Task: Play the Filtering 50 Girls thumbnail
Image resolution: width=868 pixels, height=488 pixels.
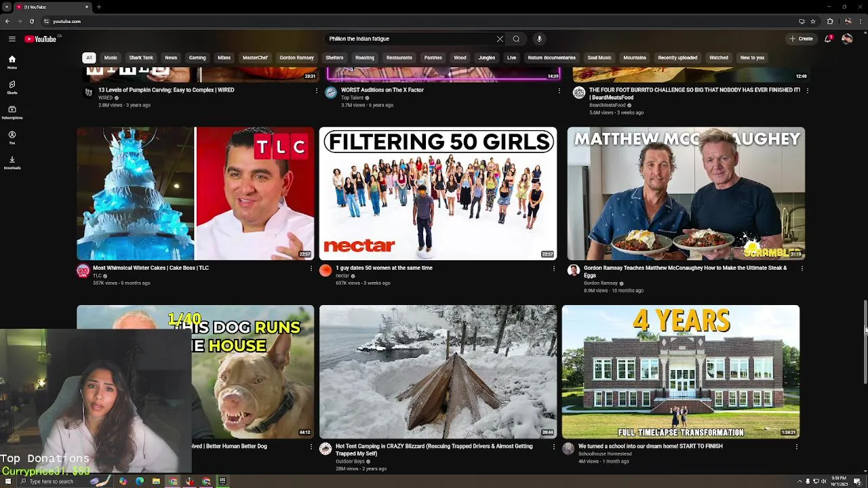Action: click(x=438, y=193)
